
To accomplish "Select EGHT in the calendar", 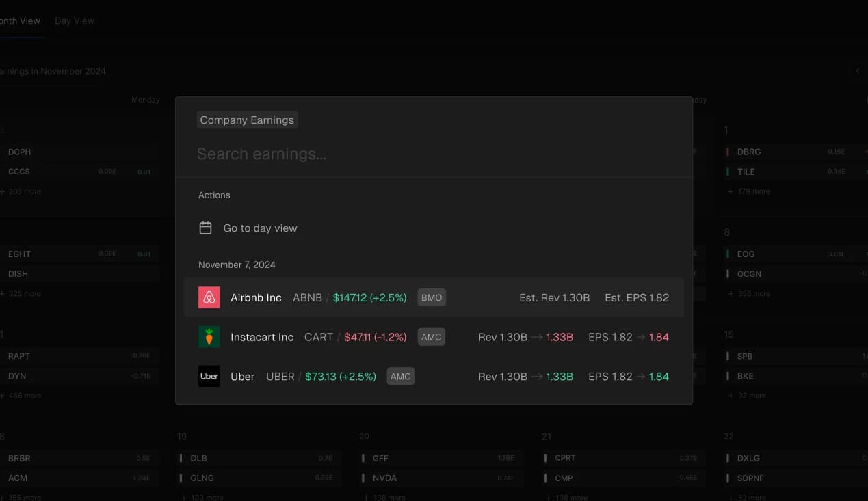I will point(79,254).
